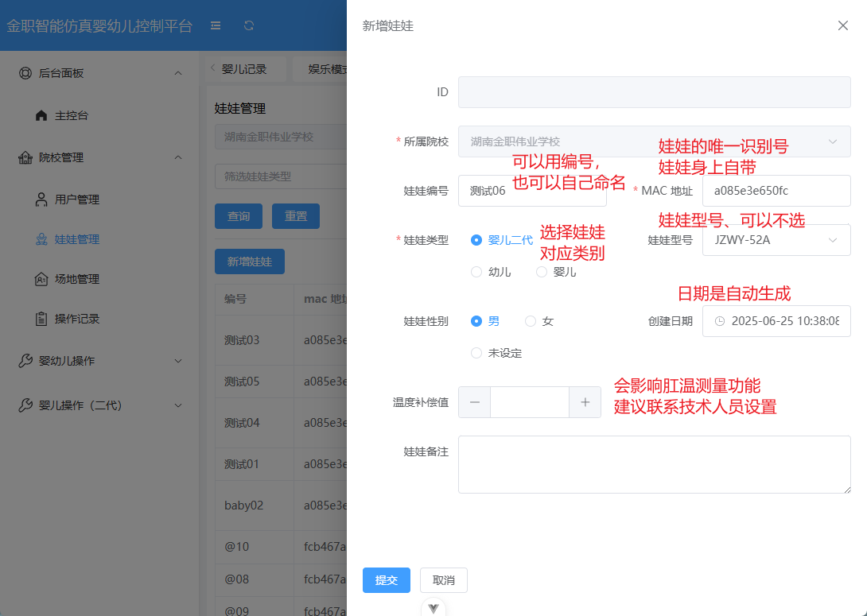Viewport: 867px width, 616px height.
Task: Click the 查询 search button
Action: click(x=239, y=216)
